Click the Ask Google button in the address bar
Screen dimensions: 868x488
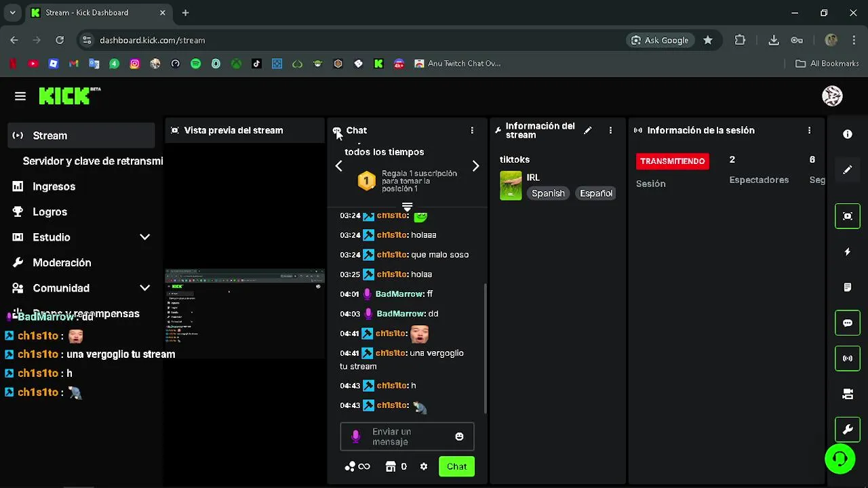coord(660,40)
